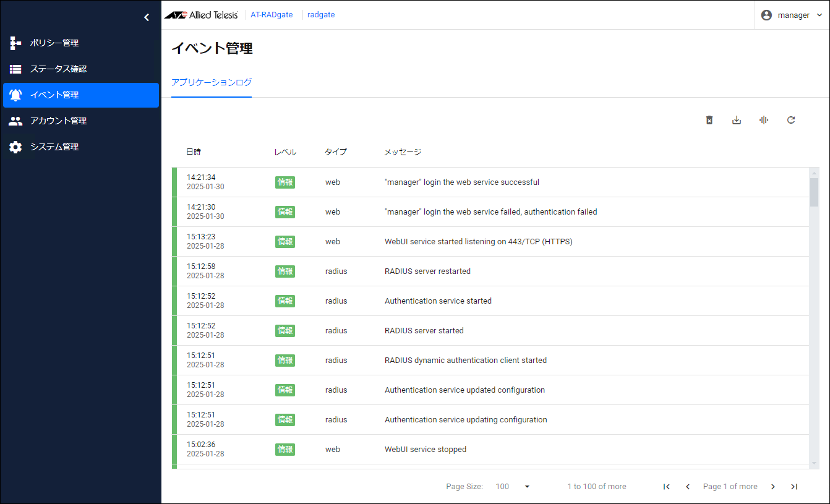Click the scrollbar up arrow
The height and width of the screenshot is (504, 830).
pos(814,173)
